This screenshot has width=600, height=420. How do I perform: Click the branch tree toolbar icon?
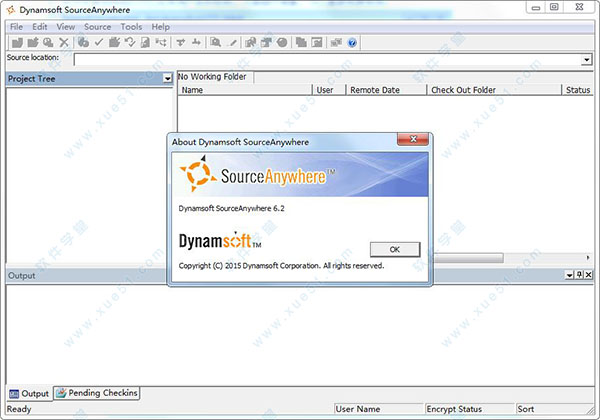[161, 42]
